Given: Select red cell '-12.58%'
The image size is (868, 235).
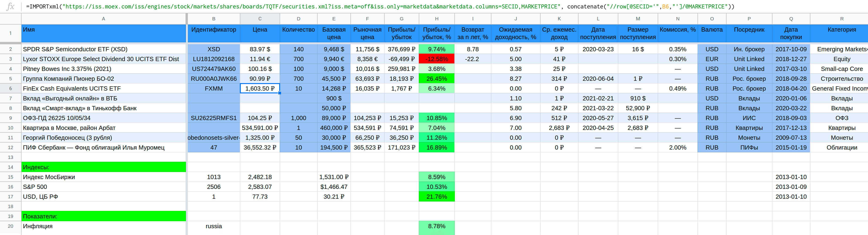Looking at the screenshot, I should [x=437, y=59].
